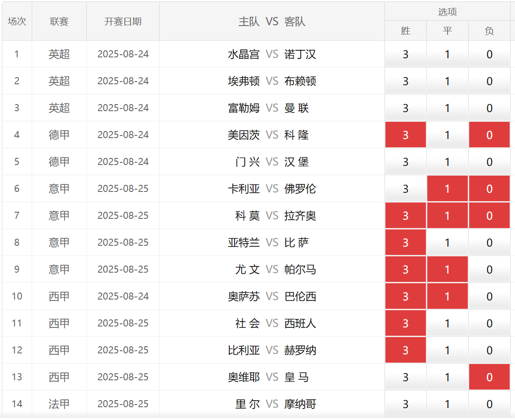Deselect win (3) for 亚特兰 VS 比萨
The height and width of the screenshot is (420, 515).
pyautogui.click(x=406, y=243)
